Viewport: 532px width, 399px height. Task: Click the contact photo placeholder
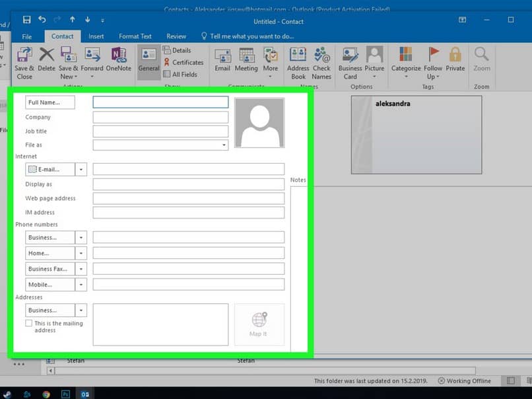click(x=259, y=124)
